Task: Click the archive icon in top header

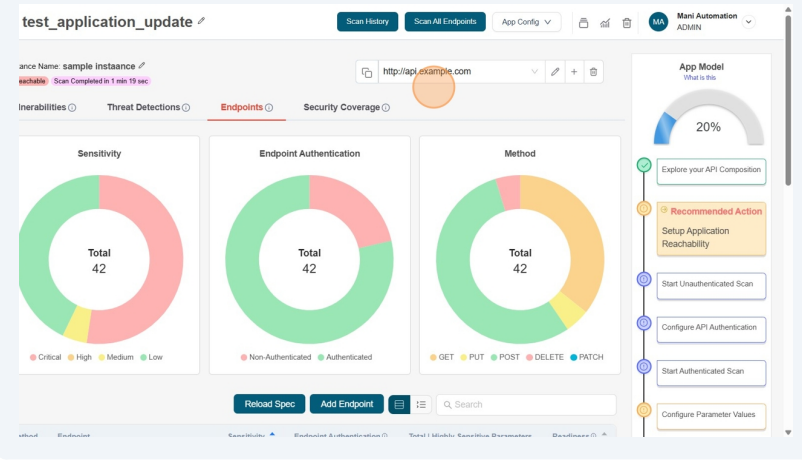Action: (x=584, y=23)
